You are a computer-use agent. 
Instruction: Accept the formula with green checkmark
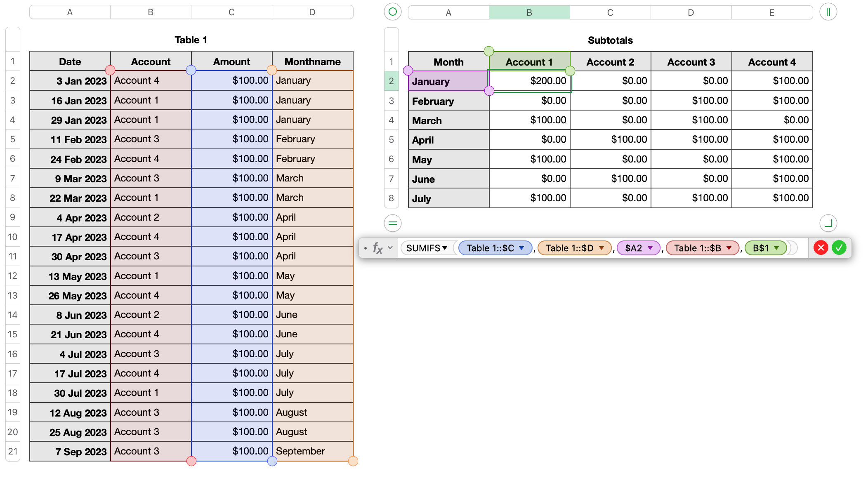(x=839, y=247)
